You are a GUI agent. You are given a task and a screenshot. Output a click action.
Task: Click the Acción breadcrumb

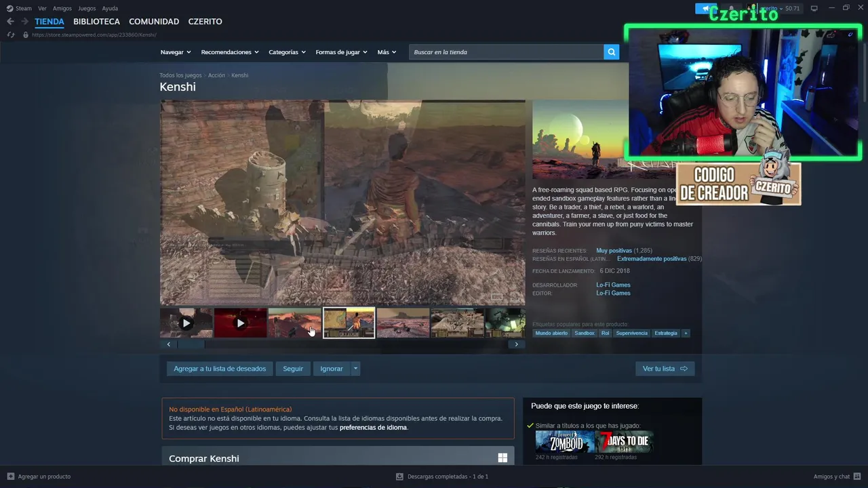pos(216,75)
